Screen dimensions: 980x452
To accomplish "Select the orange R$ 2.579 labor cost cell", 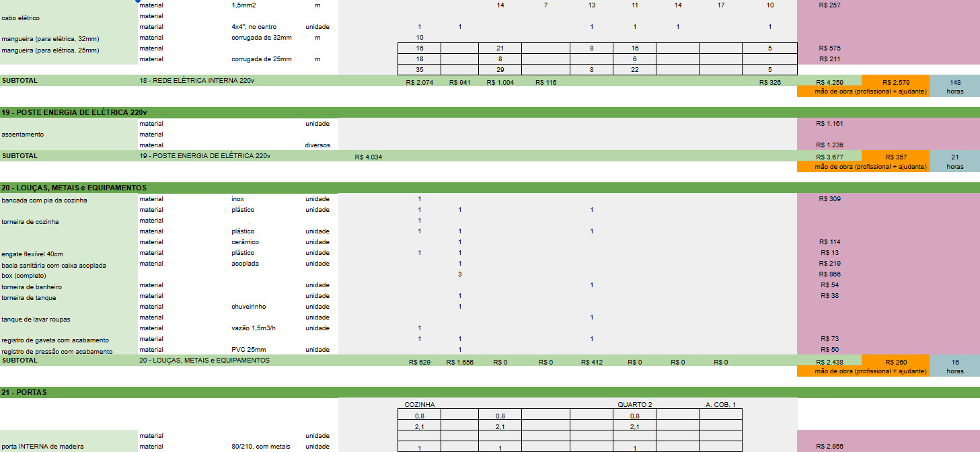I will 895,82.
